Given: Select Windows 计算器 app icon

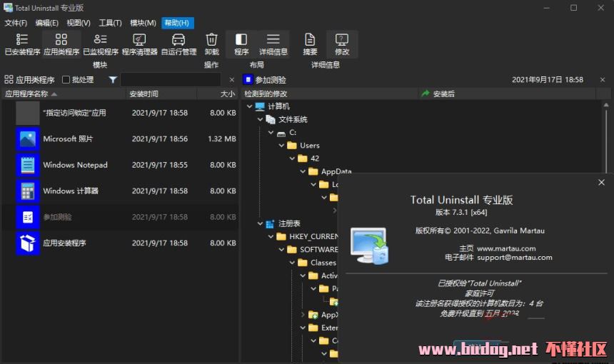Looking at the screenshot, I should [27, 191].
